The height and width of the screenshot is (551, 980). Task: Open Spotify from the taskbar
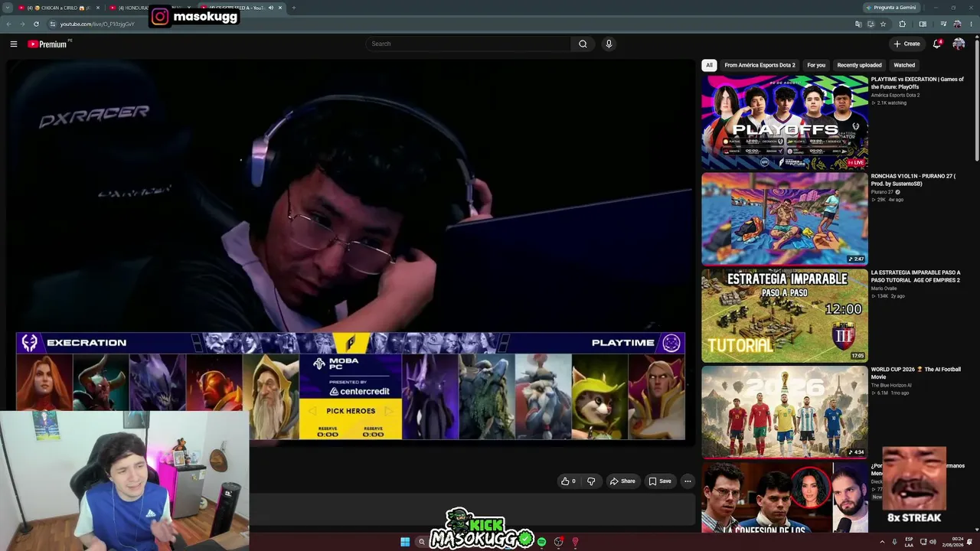click(541, 542)
